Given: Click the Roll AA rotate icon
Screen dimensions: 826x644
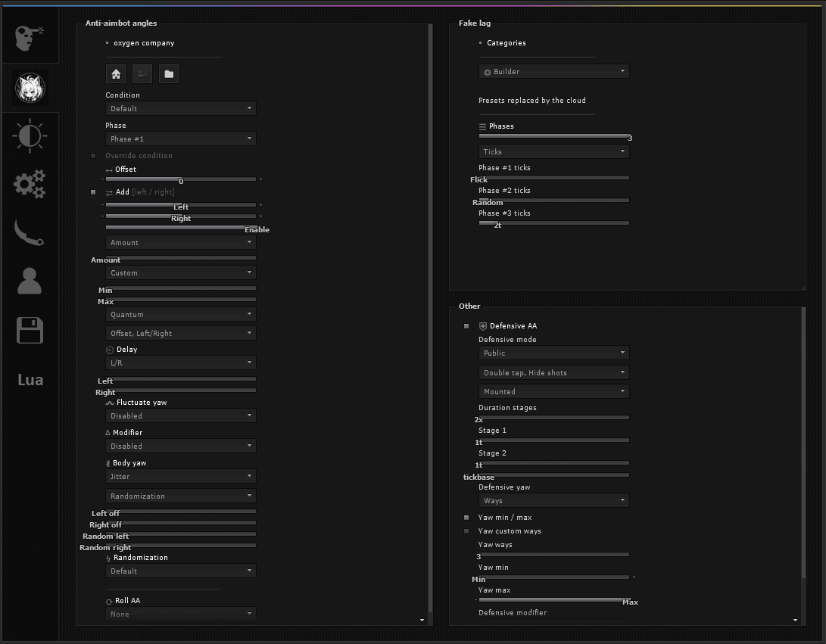Looking at the screenshot, I should [109, 602].
